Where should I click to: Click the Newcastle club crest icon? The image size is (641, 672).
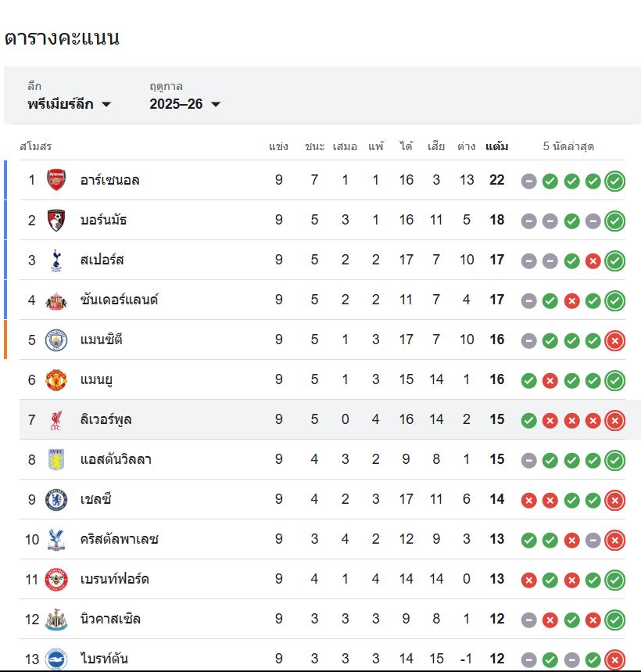pyautogui.click(x=56, y=619)
